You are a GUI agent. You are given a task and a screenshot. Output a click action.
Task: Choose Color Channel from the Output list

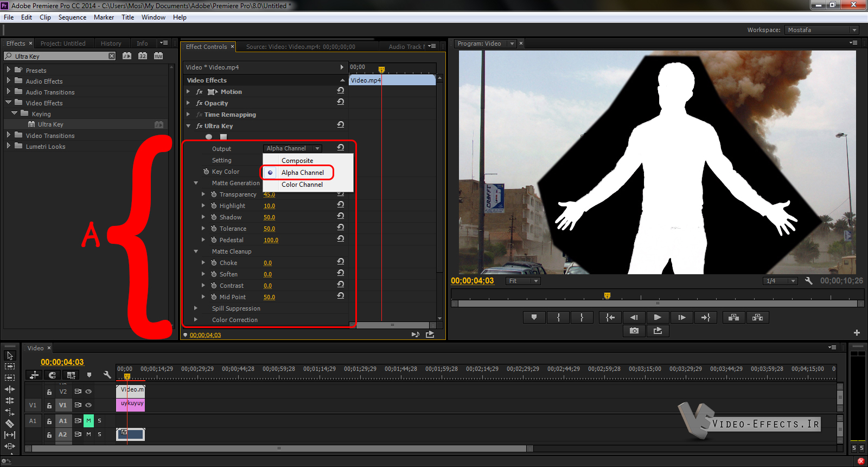pyautogui.click(x=302, y=185)
